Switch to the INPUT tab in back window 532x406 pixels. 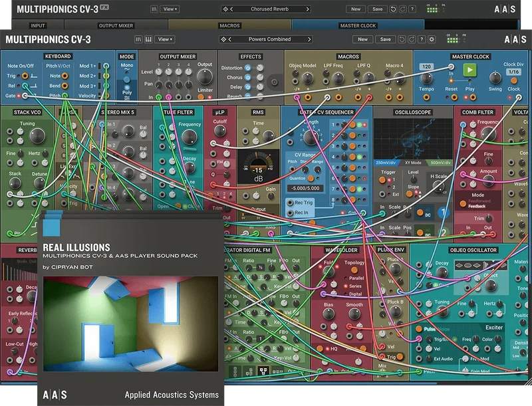click(38, 25)
